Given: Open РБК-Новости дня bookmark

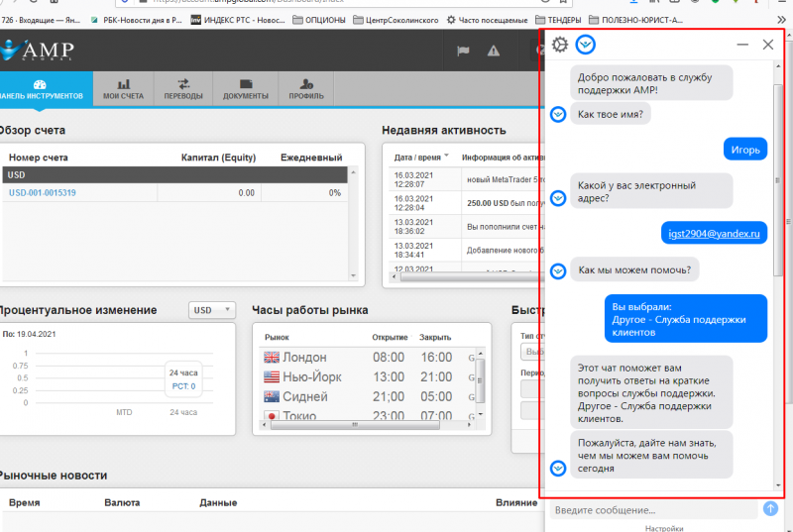Looking at the screenshot, I should (x=136, y=20).
